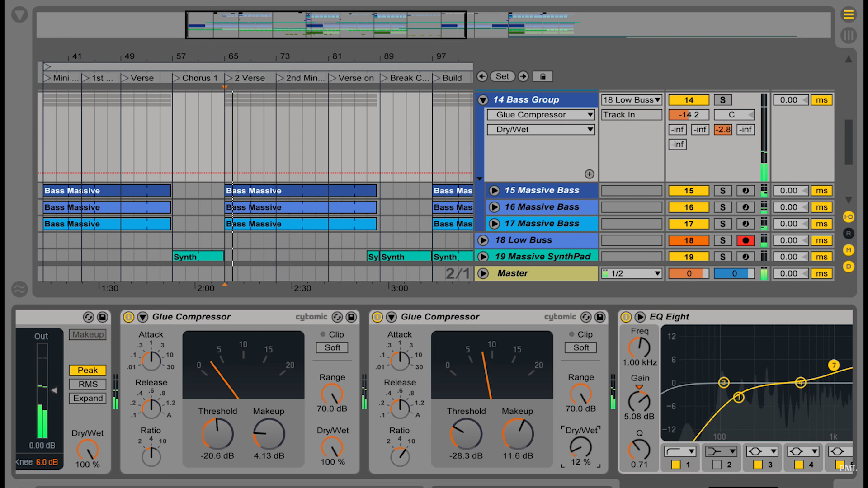Image resolution: width=868 pixels, height=488 pixels.
Task: Click the 18 Low Buss play icon
Action: (483, 240)
